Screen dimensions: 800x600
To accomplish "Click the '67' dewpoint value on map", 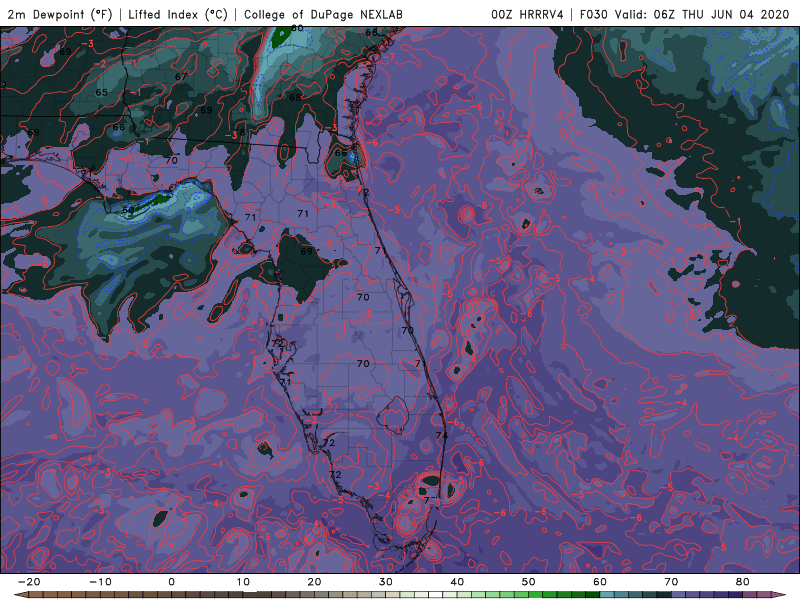I will pyautogui.click(x=181, y=77).
